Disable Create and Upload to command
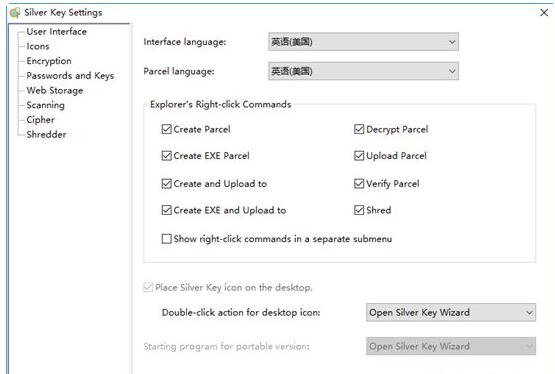 [x=166, y=184]
